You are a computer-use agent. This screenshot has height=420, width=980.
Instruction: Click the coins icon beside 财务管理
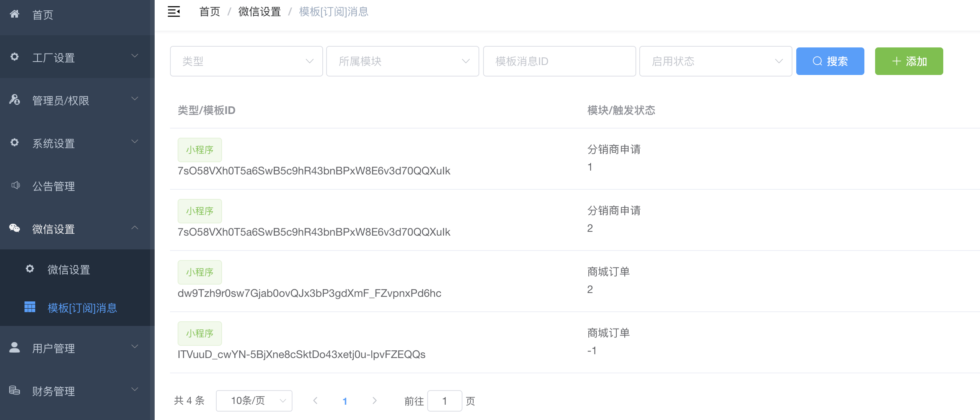(x=15, y=390)
